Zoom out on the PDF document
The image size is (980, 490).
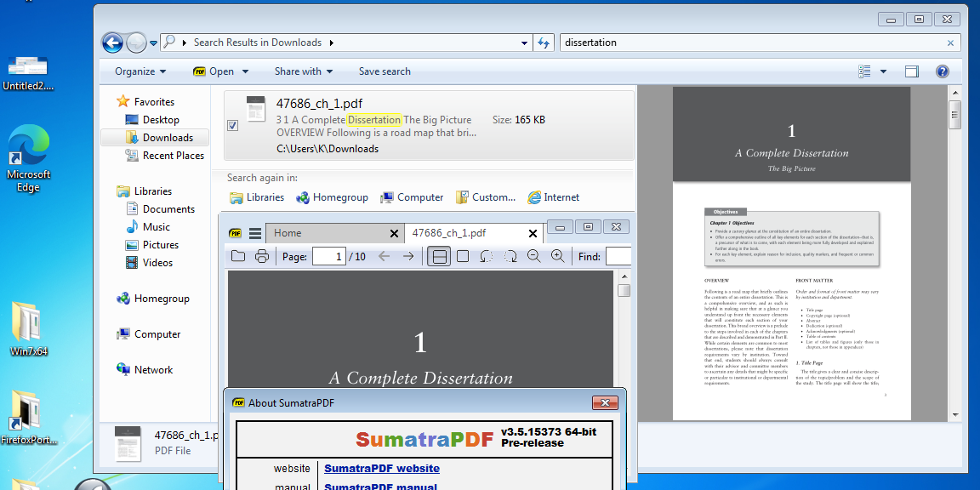[x=532, y=255]
